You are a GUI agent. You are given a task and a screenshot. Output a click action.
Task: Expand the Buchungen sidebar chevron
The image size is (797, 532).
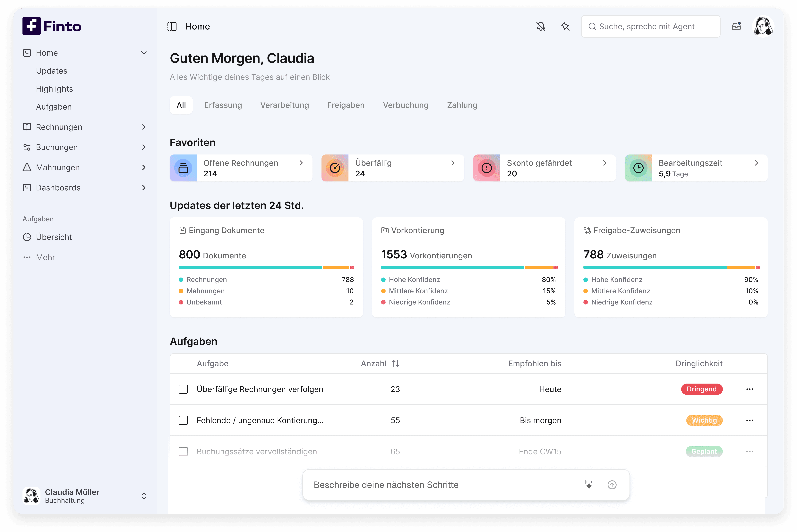[144, 147]
